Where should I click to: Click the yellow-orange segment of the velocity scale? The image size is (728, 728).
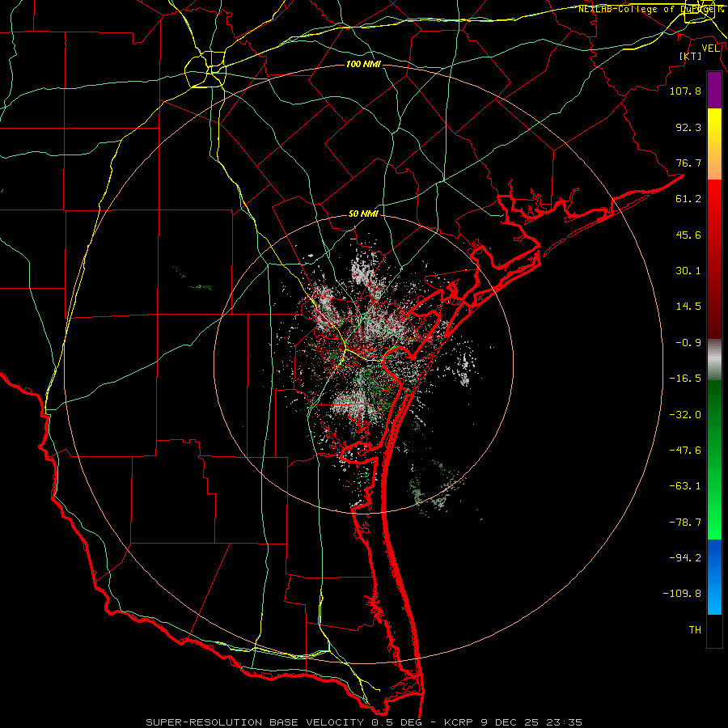(x=714, y=144)
